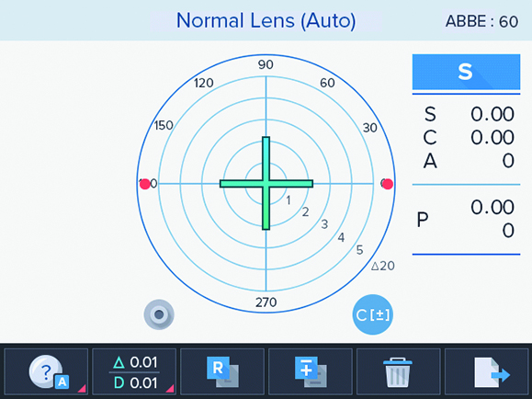This screenshot has width=532, height=399.
Task: Select the sphere S 0.00 reading
Action: (x=469, y=114)
